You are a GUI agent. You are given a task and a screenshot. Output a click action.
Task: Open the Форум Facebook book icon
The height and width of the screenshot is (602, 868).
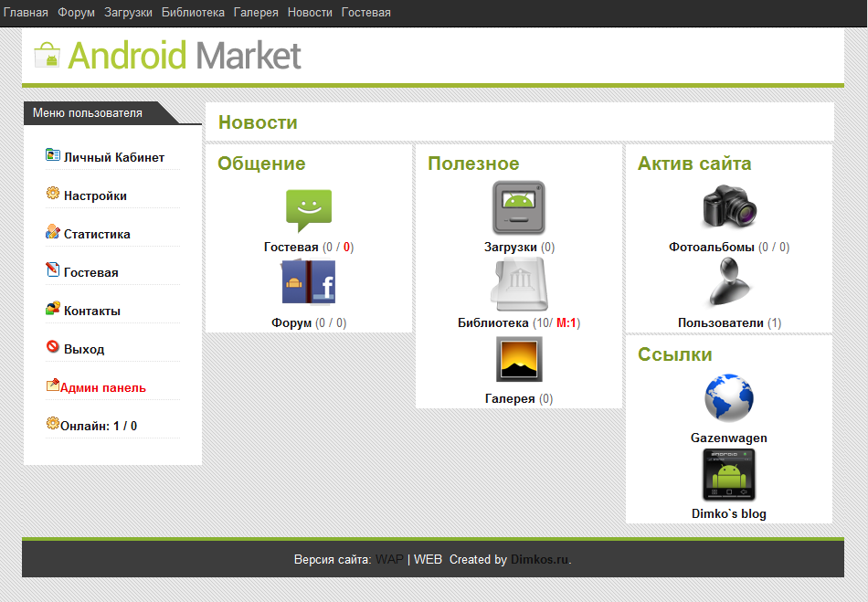[x=308, y=283]
